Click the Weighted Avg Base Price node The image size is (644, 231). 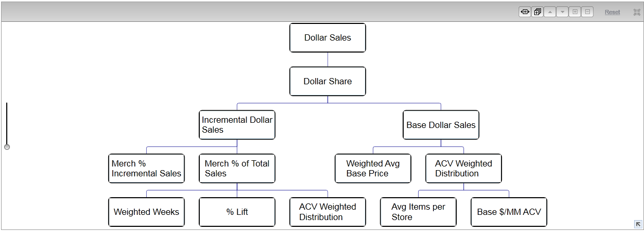pyautogui.click(x=373, y=169)
